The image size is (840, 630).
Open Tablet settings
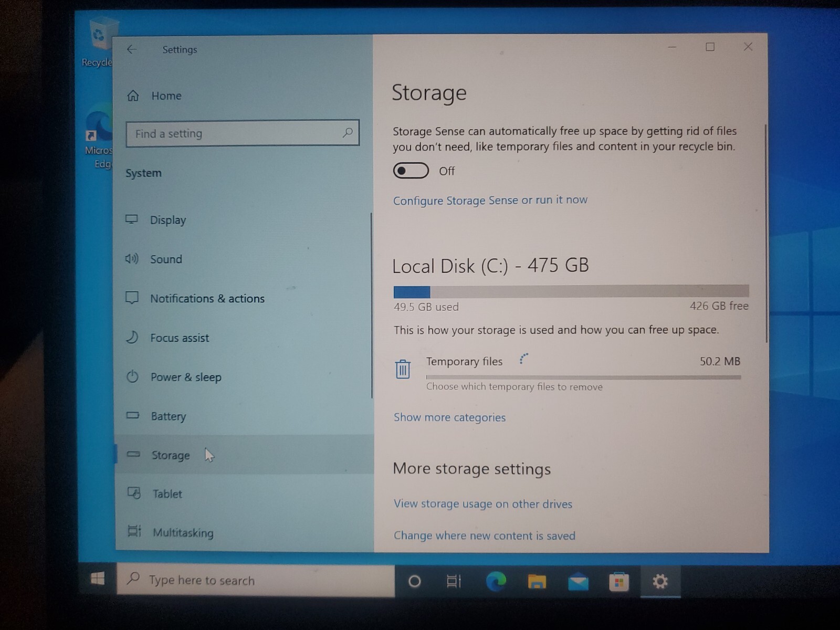click(244, 493)
